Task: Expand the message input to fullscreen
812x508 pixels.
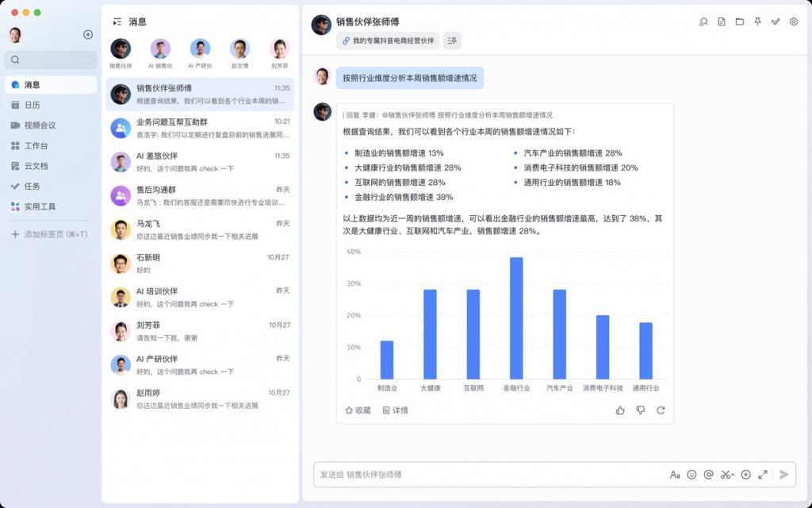Action: click(763, 474)
